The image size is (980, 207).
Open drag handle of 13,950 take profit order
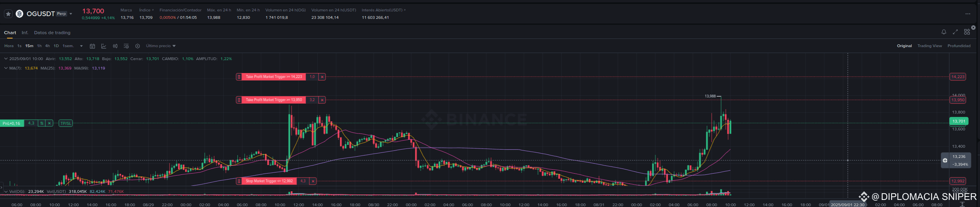click(239, 100)
